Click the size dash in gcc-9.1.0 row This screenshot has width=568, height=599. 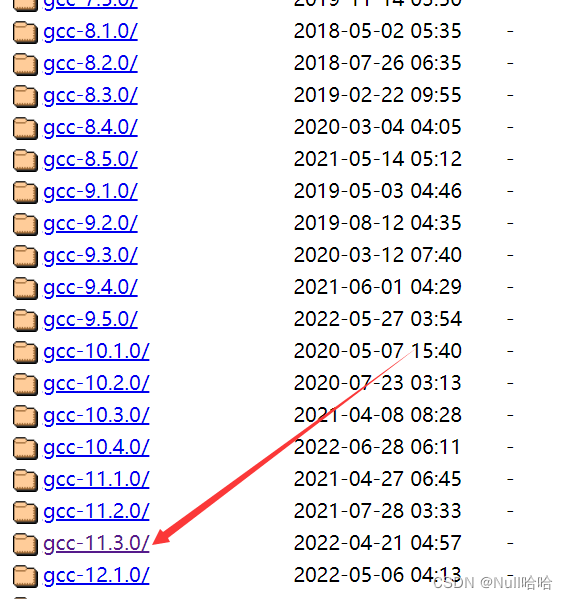510,192
